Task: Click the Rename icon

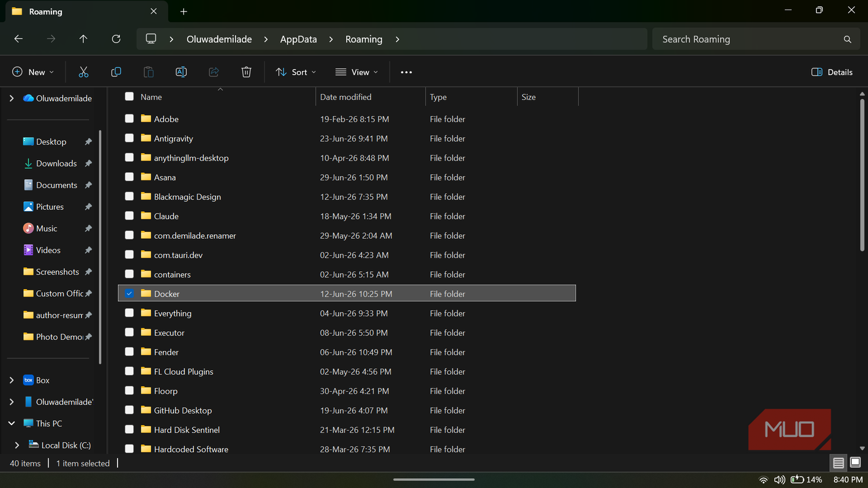Action: (181, 72)
